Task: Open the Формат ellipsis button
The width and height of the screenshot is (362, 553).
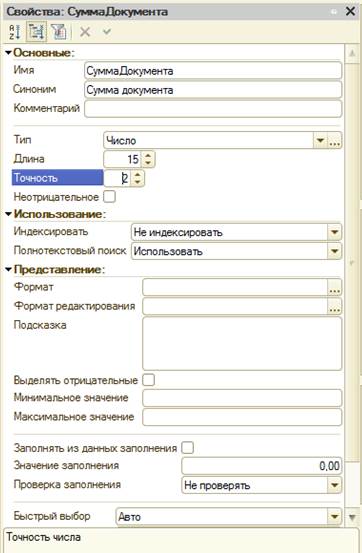Action: [334, 287]
